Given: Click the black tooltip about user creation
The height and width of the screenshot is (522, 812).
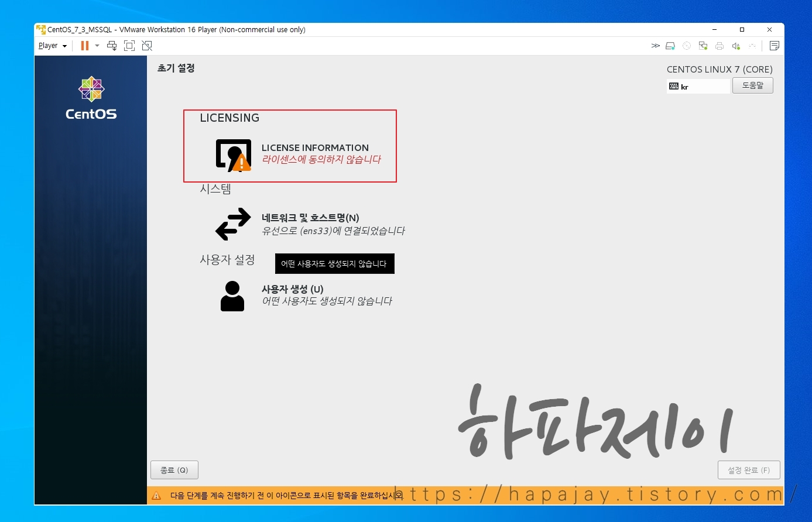Looking at the screenshot, I should 335,263.
